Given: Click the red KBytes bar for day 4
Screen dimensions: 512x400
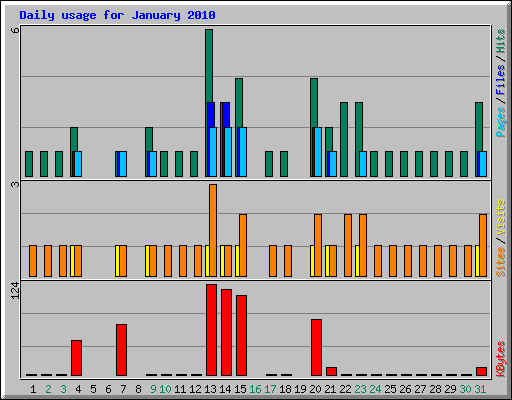Looking at the screenshot, I should point(76,358).
